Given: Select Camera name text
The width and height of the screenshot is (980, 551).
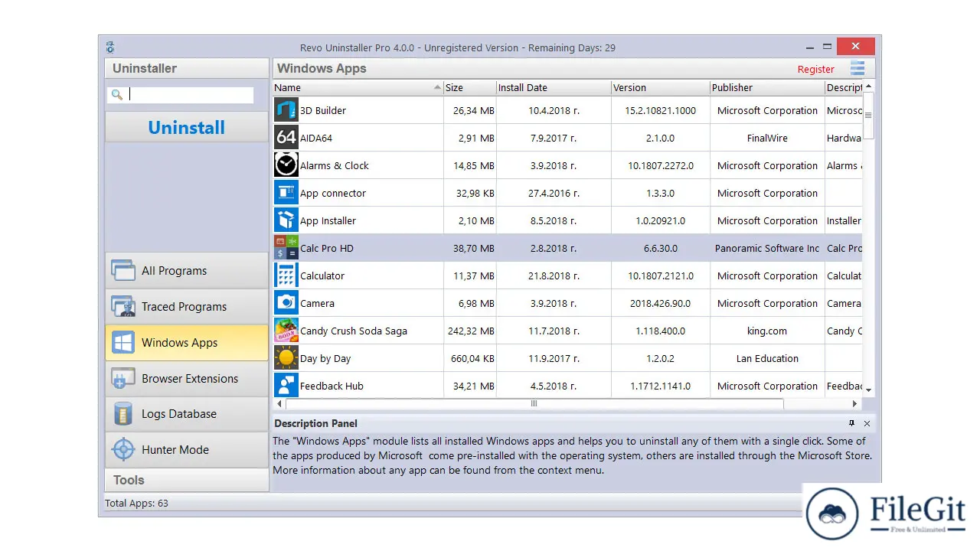Looking at the screenshot, I should pos(318,303).
